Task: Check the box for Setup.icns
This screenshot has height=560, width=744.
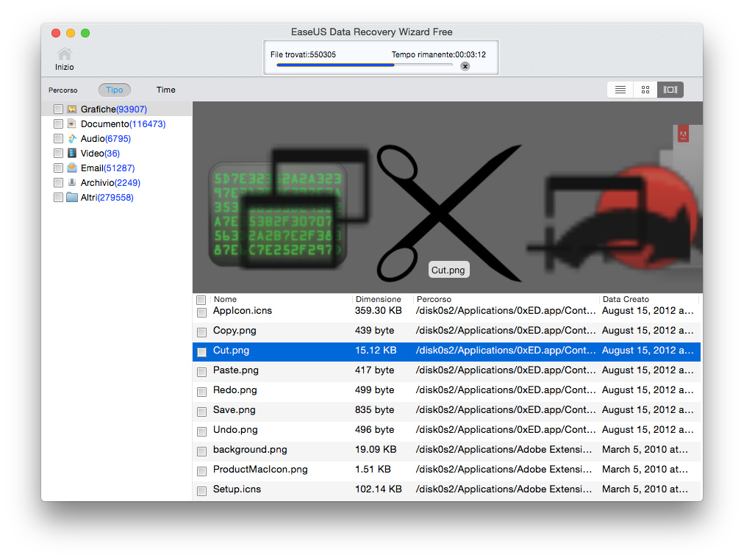Action: [201, 491]
